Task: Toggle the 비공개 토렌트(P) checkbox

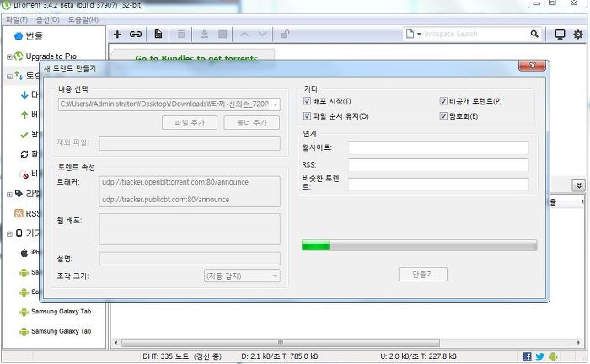Action: 443,101
